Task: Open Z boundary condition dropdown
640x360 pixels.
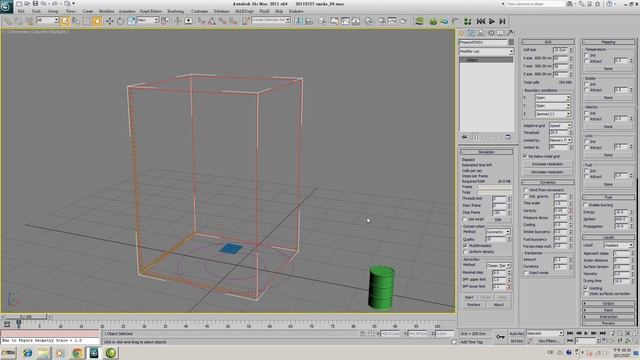Action: click(x=553, y=114)
